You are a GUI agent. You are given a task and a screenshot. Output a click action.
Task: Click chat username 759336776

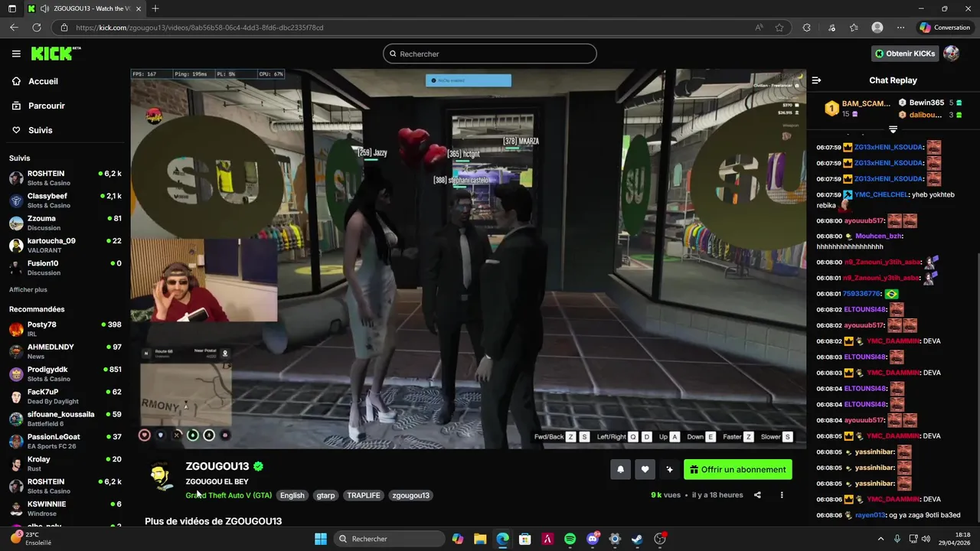click(862, 294)
